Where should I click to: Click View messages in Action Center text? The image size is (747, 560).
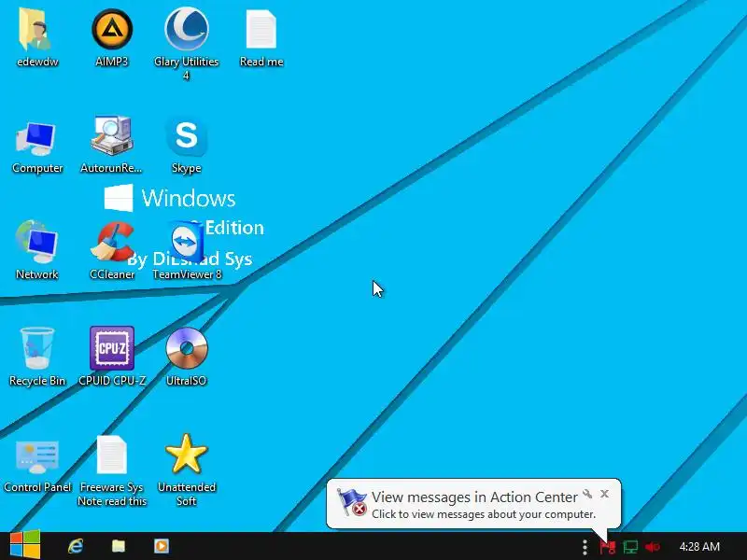(474, 497)
